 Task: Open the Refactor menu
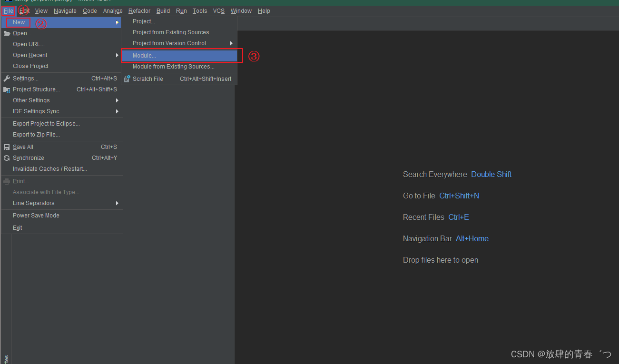(x=139, y=11)
